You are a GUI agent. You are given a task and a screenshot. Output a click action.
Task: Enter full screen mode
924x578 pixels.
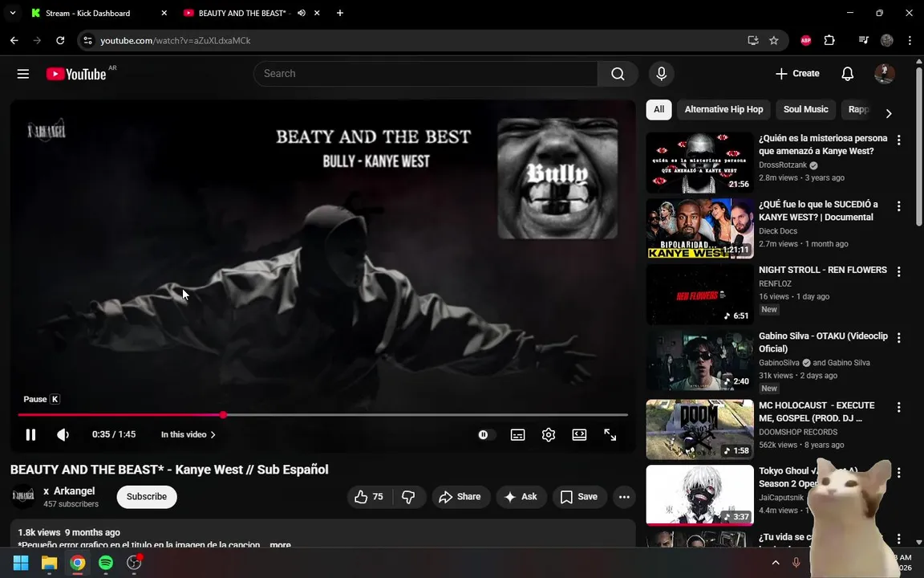(610, 434)
